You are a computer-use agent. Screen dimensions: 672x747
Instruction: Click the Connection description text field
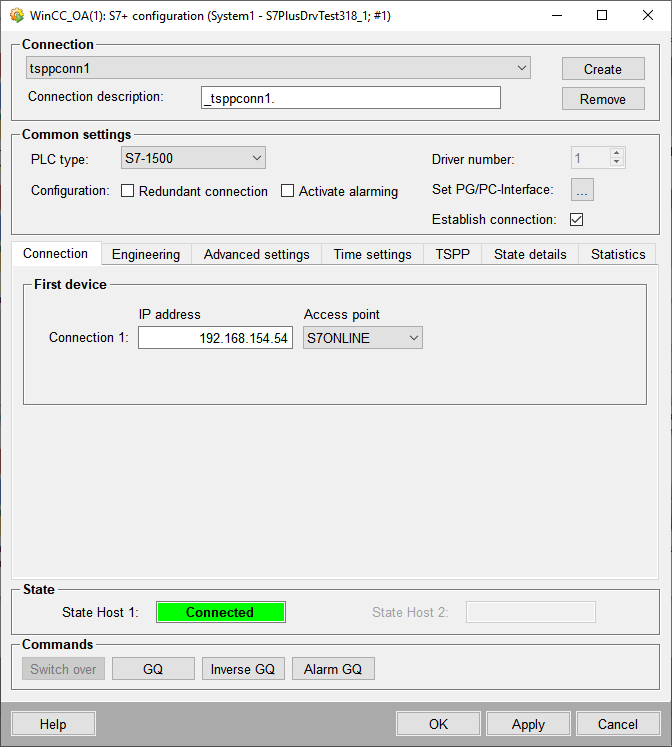point(350,98)
